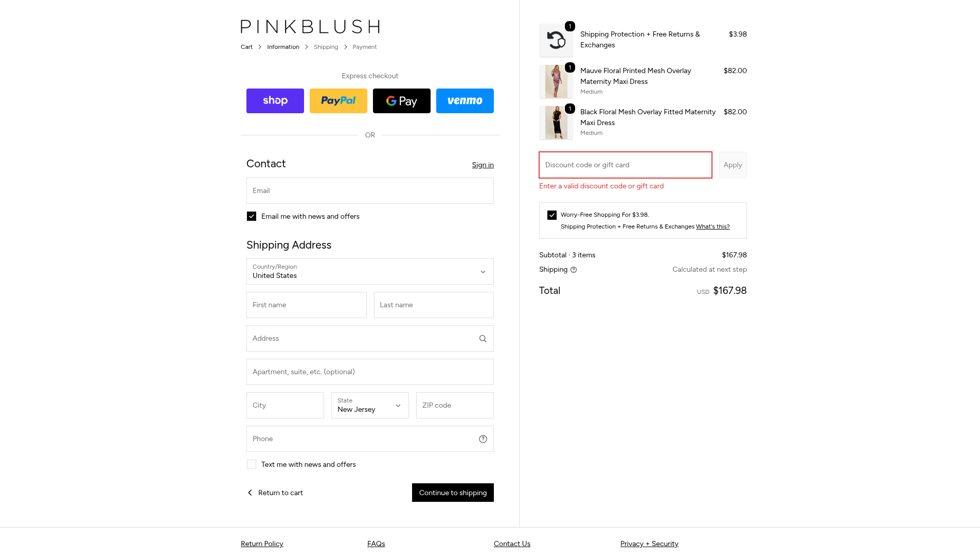Open the Country/Region dropdown
The width and height of the screenshot is (980, 560).
pos(370,272)
